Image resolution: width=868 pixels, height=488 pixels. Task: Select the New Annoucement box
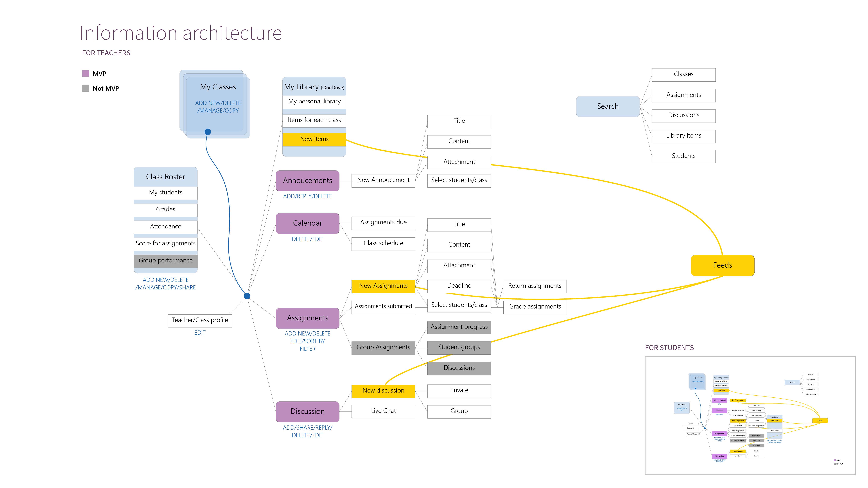(x=384, y=181)
